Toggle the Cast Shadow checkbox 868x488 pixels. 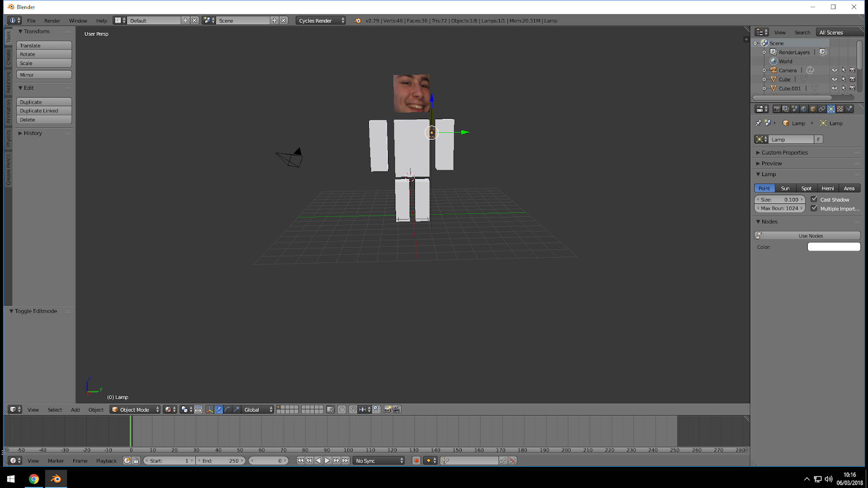[814, 199]
